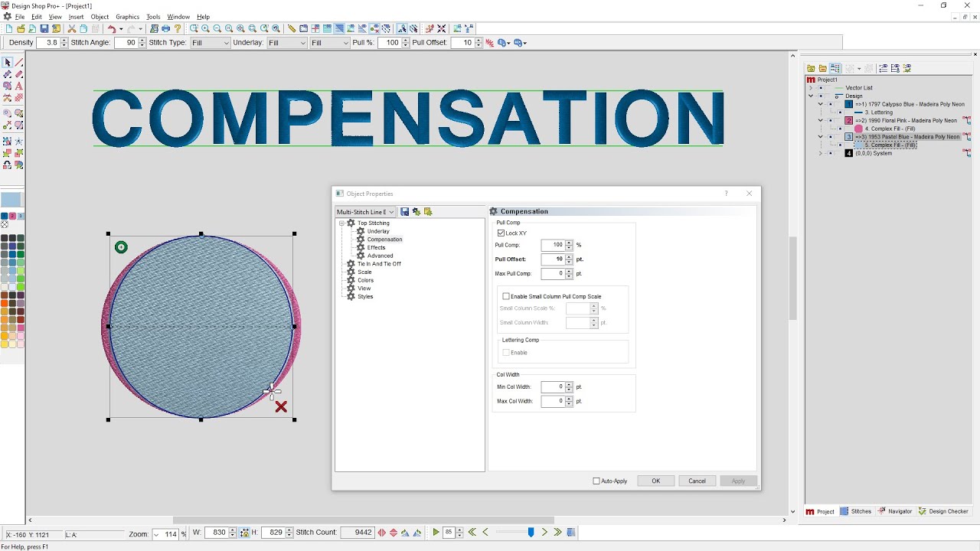Collapse the Design tree node
The height and width of the screenshot is (551, 980).
[811, 96]
